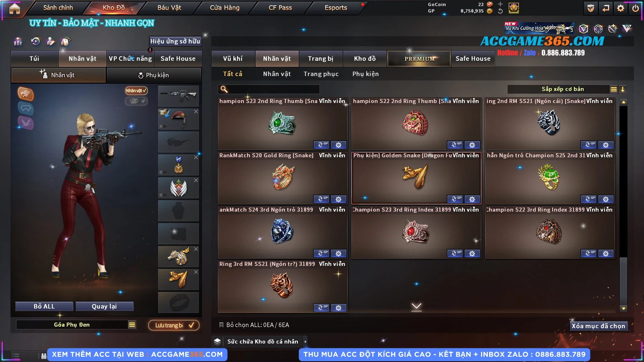Open the Trang bị inventory tab
This screenshot has width=644, height=362.
tap(321, 59)
